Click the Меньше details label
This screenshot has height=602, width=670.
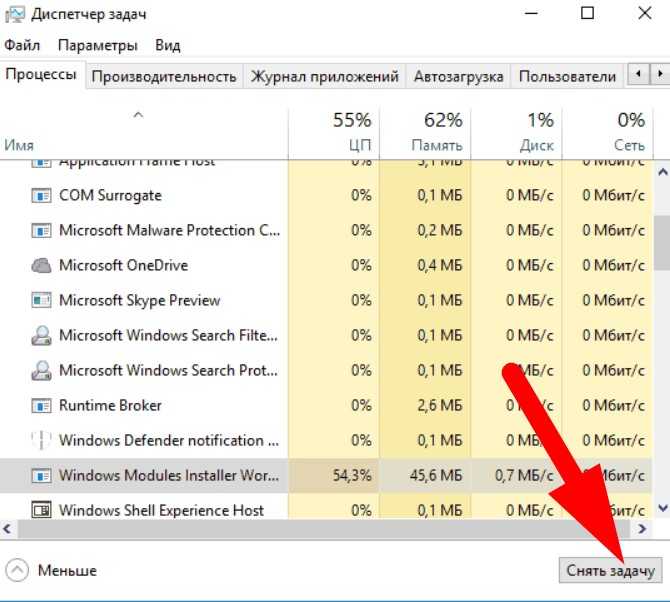[67, 570]
